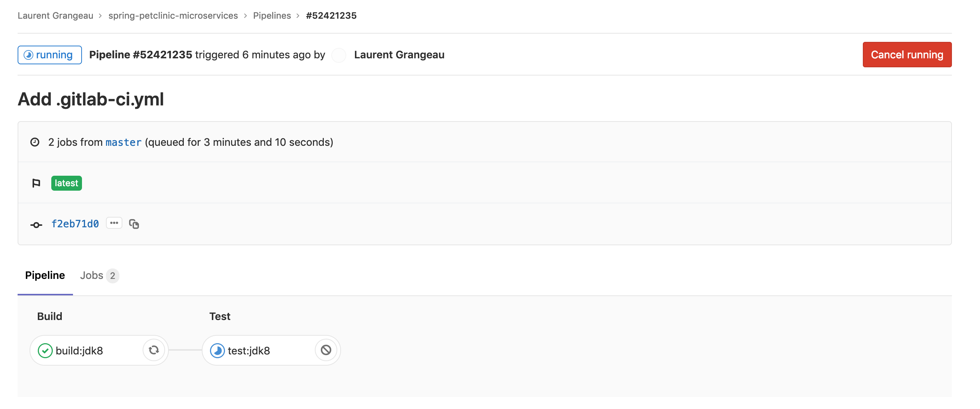Click the commit icon beside f2eb71d0
The image size is (980, 409).
coord(36,225)
